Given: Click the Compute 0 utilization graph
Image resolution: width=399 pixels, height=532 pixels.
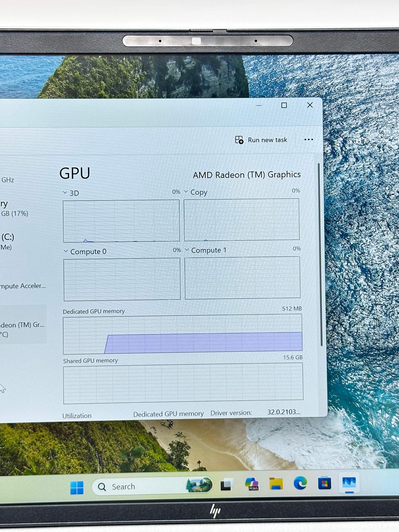Looking at the screenshot, I should [x=122, y=279].
